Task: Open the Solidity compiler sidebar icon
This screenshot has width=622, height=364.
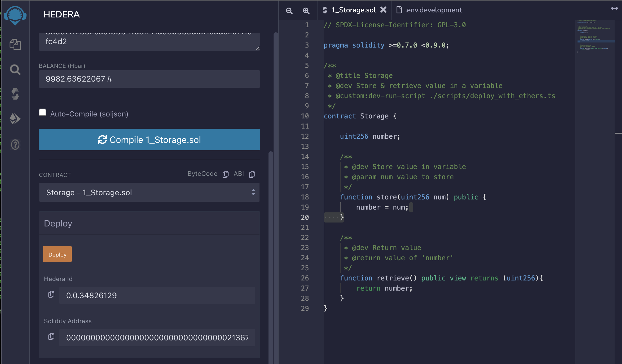Action: tap(15, 94)
